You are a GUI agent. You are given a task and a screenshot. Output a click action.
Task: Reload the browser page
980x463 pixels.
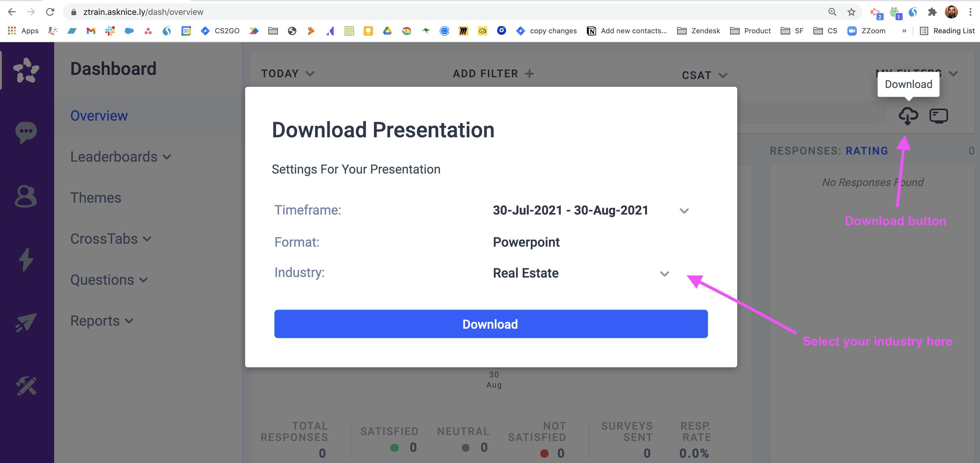tap(50, 12)
